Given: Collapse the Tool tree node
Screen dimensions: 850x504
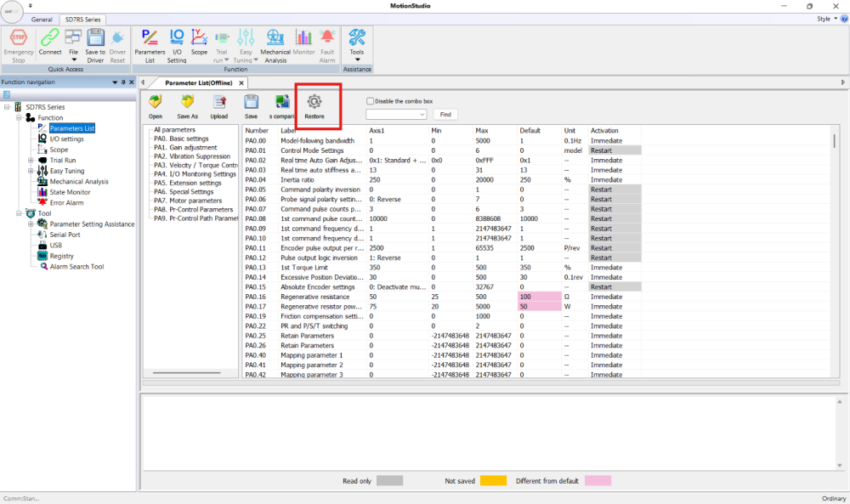Looking at the screenshot, I should [19, 213].
